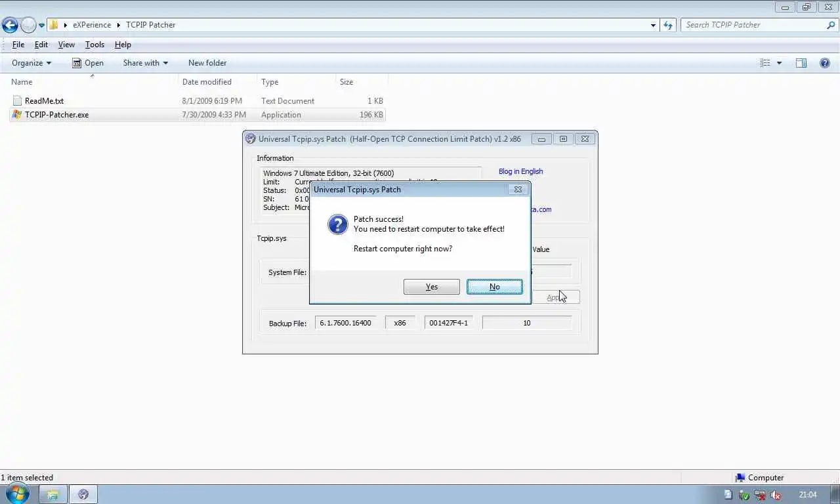The height and width of the screenshot is (504, 840).
Task: Click the search magnifier icon
Action: click(x=831, y=25)
